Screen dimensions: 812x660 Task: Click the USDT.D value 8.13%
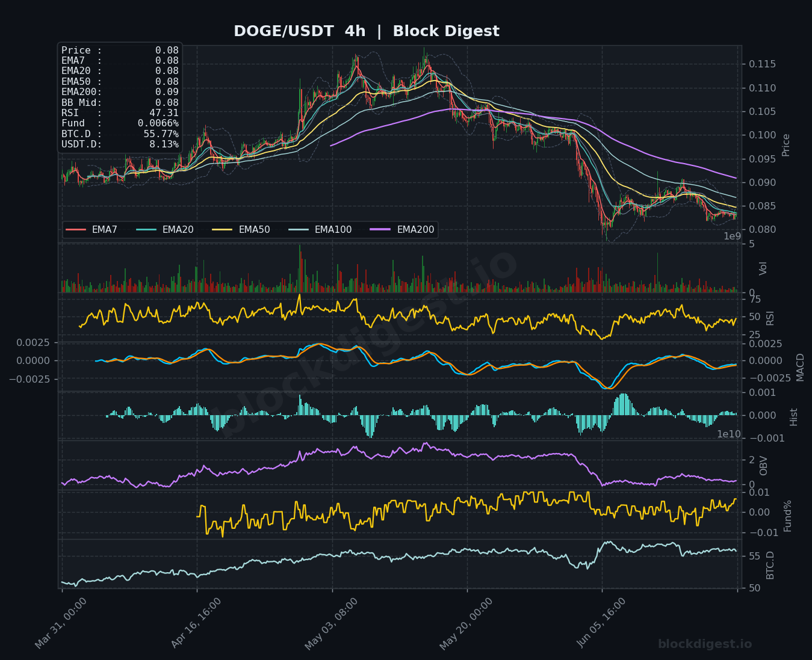coord(164,144)
